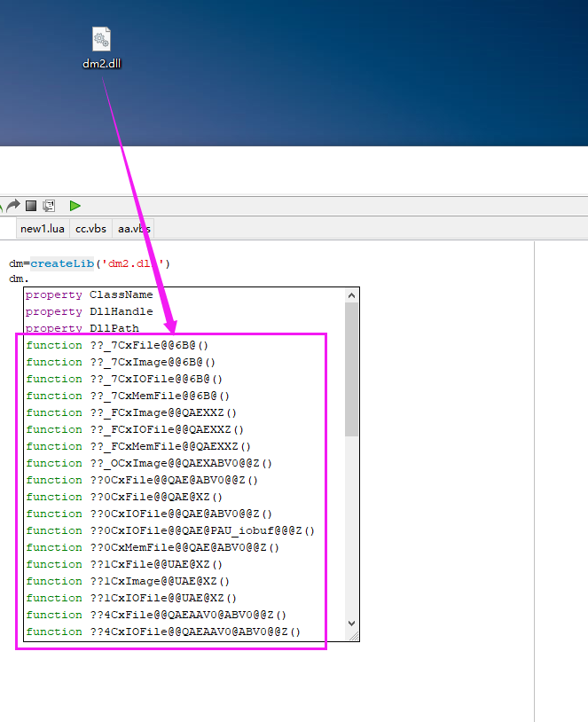Switch to the new1.lua tab
588x722 pixels.
click(43, 229)
